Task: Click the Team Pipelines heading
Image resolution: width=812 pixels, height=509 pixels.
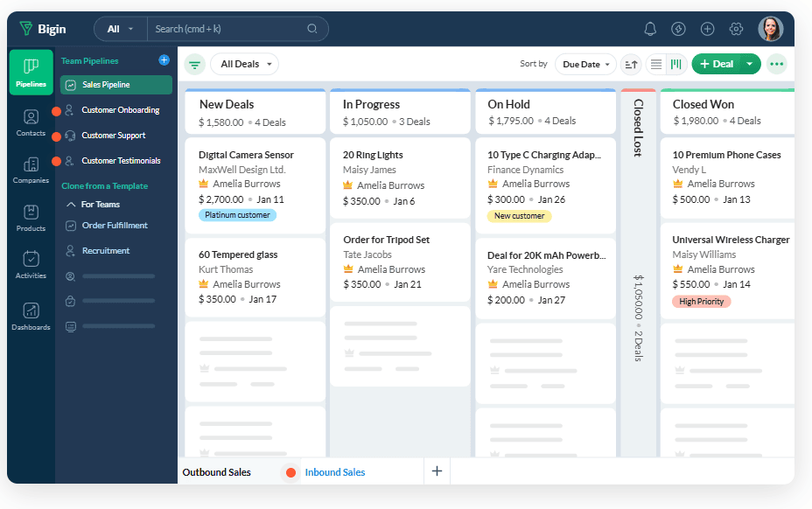Action: [89, 60]
